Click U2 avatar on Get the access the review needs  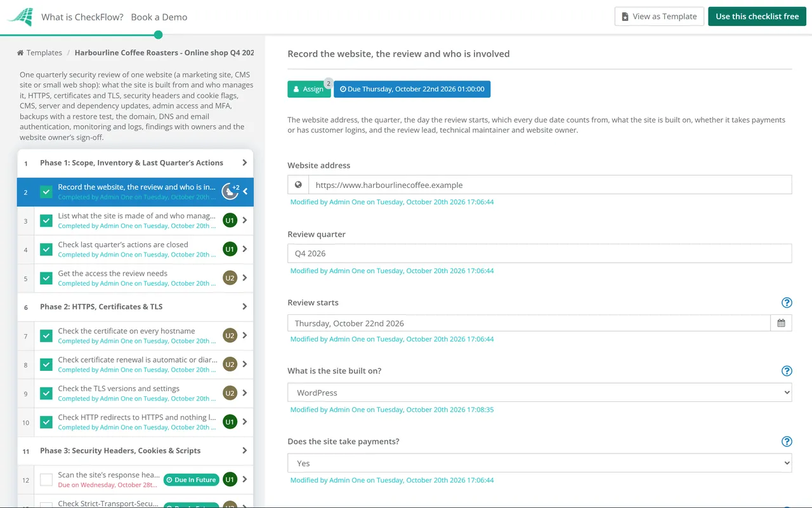pos(230,277)
